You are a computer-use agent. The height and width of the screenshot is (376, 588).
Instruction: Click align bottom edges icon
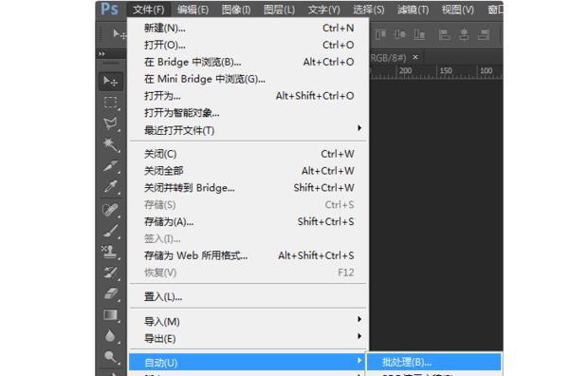pyautogui.click(x=419, y=35)
